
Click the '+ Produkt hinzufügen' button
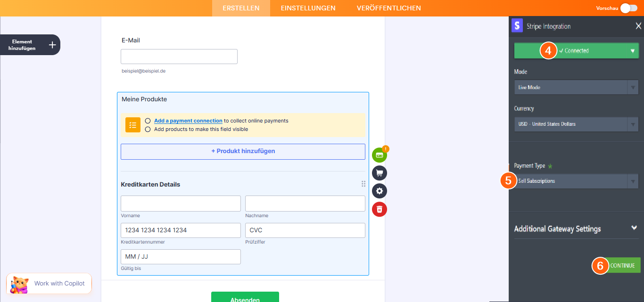click(243, 151)
